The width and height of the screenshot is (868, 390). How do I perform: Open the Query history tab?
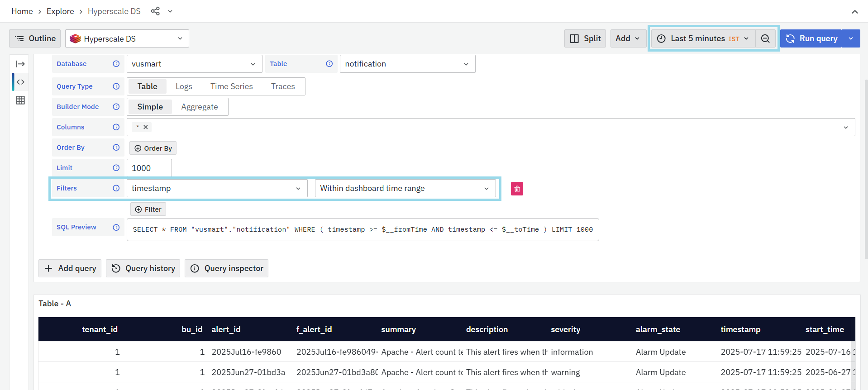143,268
